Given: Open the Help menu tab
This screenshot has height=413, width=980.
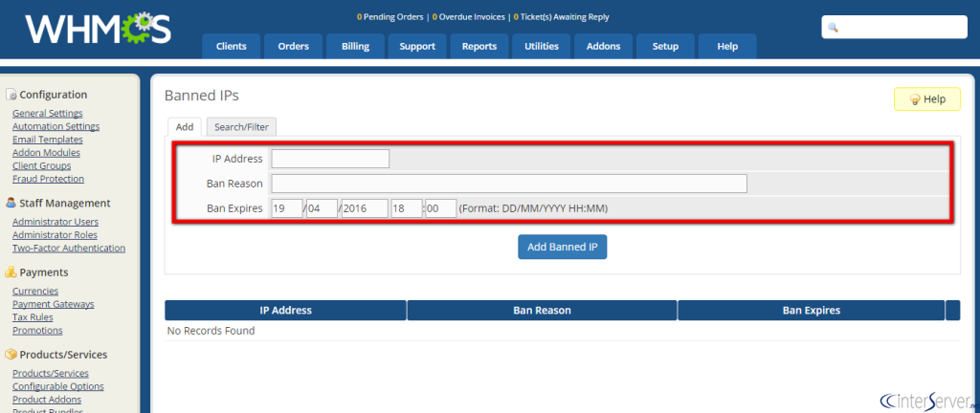Looking at the screenshot, I should click(727, 46).
